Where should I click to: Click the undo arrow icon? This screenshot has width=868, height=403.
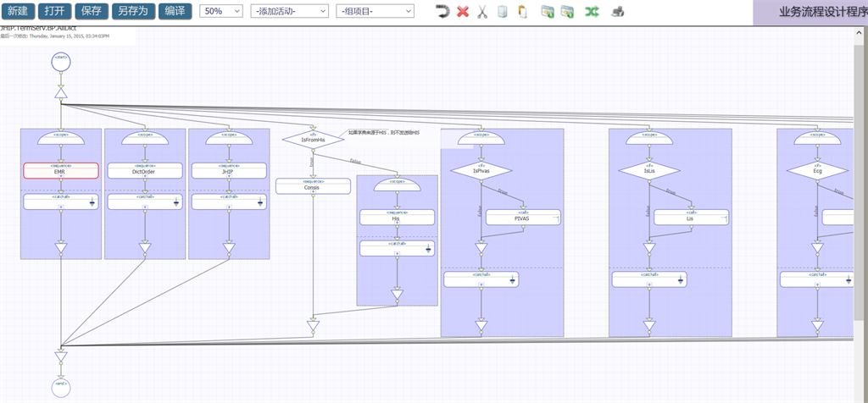tap(442, 12)
